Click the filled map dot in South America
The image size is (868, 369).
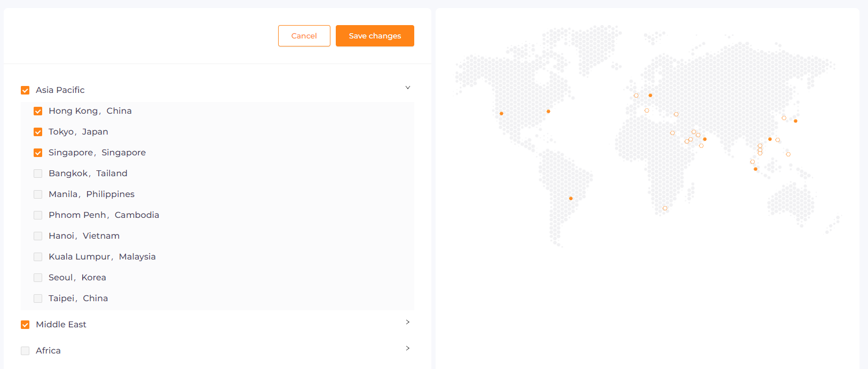[571, 198]
